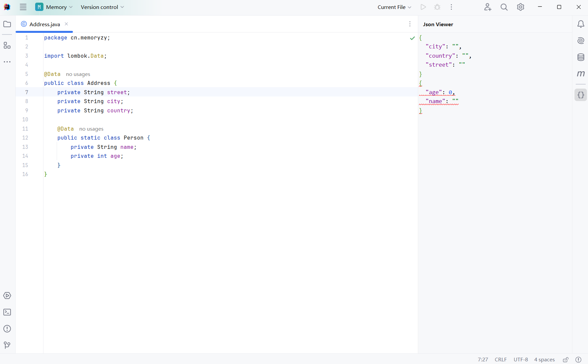Click 'import lombok.Data;' on line 3
588x364 pixels.
75,56
